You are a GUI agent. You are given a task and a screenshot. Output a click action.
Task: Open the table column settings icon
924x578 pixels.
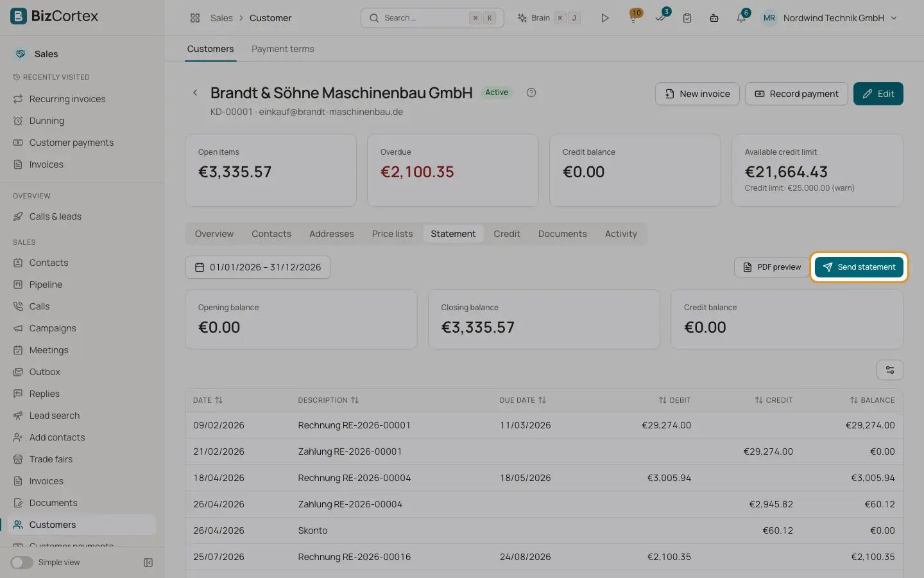click(x=890, y=370)
